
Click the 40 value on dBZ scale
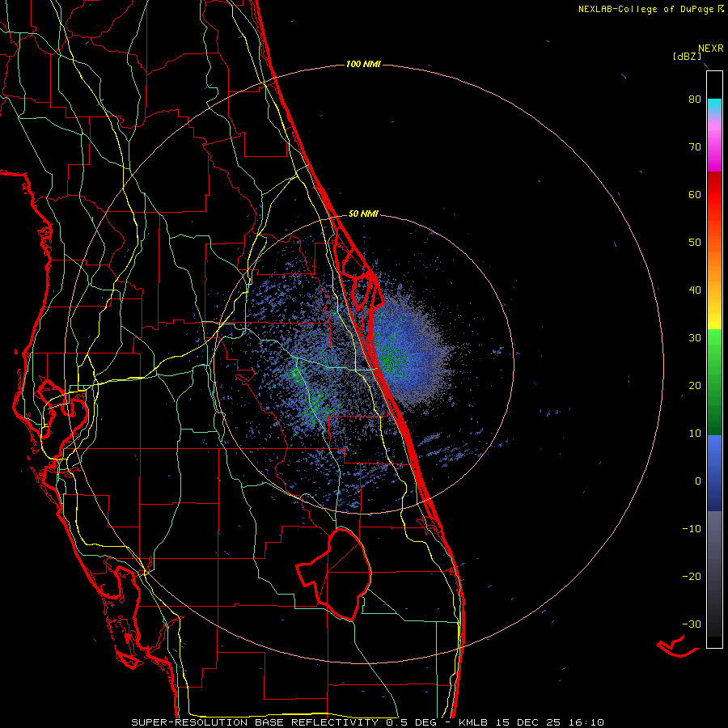(x=695, y=290)
